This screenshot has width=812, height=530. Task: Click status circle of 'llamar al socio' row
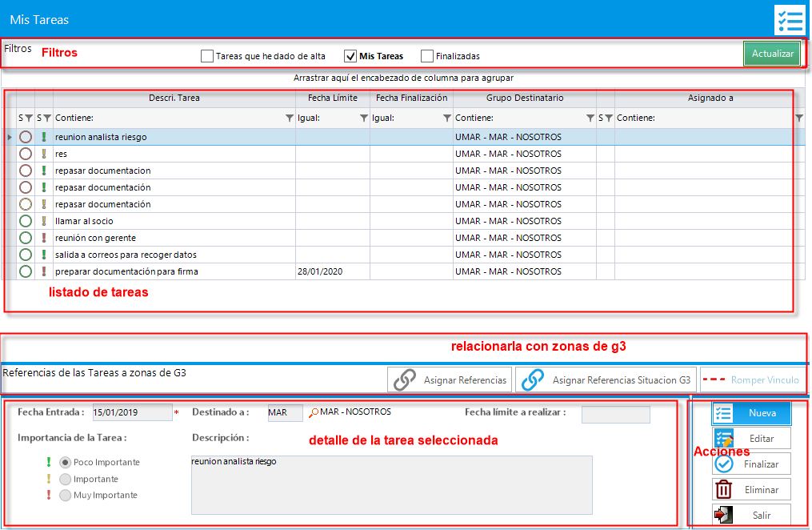tap(26, 221)
